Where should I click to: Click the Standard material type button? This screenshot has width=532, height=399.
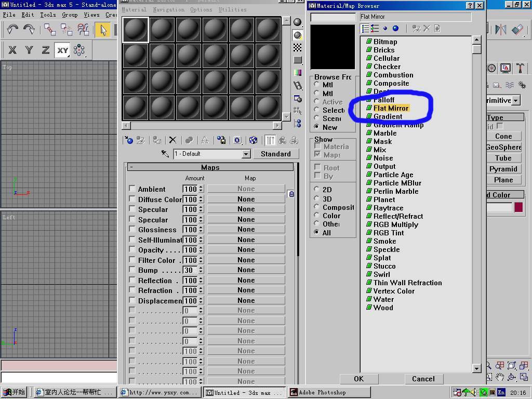pyautogui.click(x=276, y=154)
